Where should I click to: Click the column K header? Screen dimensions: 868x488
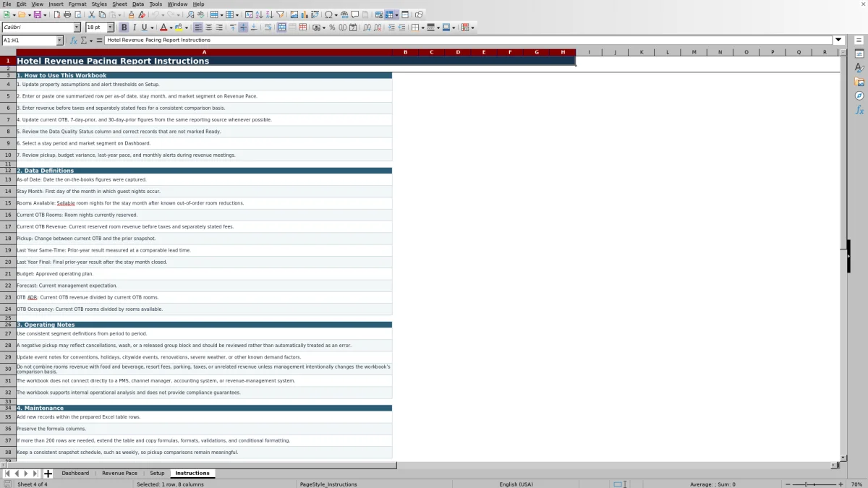coord(641,52)
